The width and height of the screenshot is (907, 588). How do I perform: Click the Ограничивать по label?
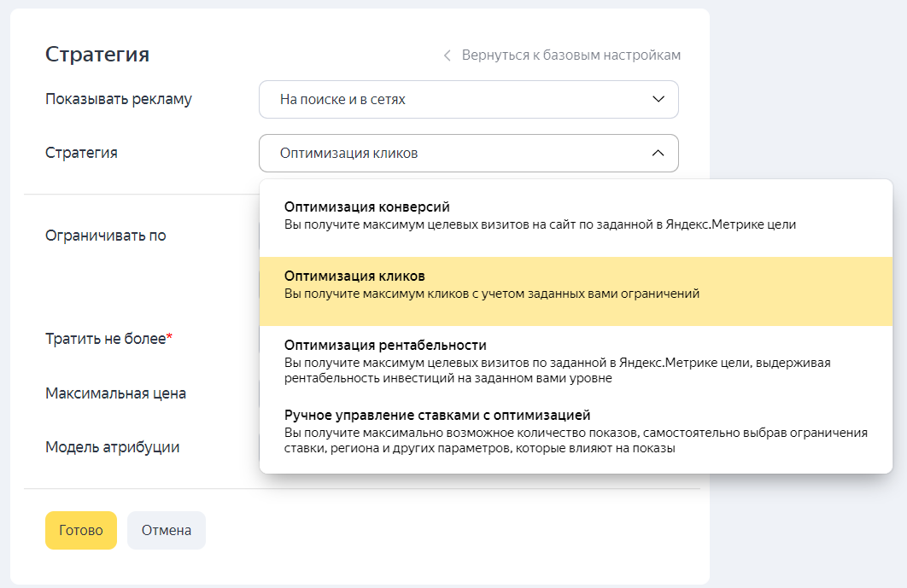click(x=105, y=236)
